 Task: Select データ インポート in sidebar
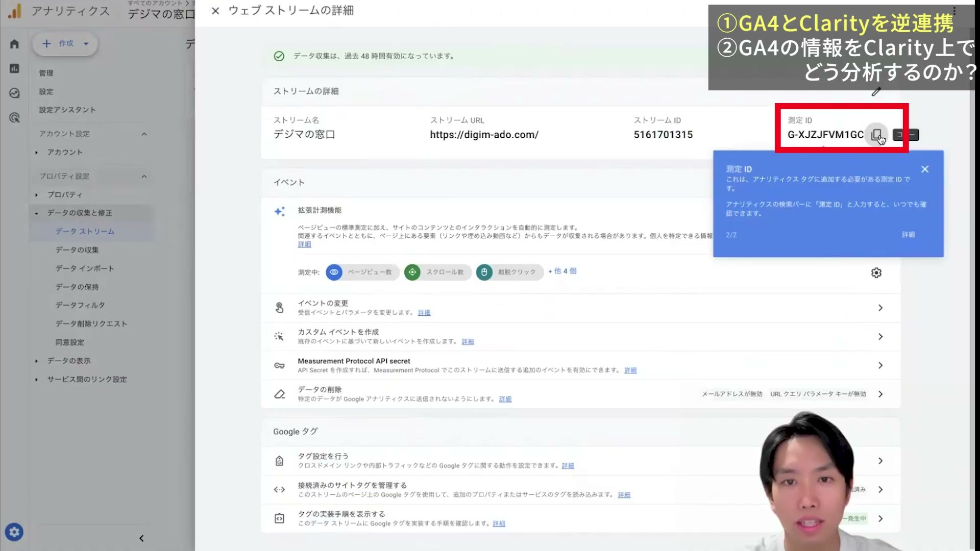[85, 268]
